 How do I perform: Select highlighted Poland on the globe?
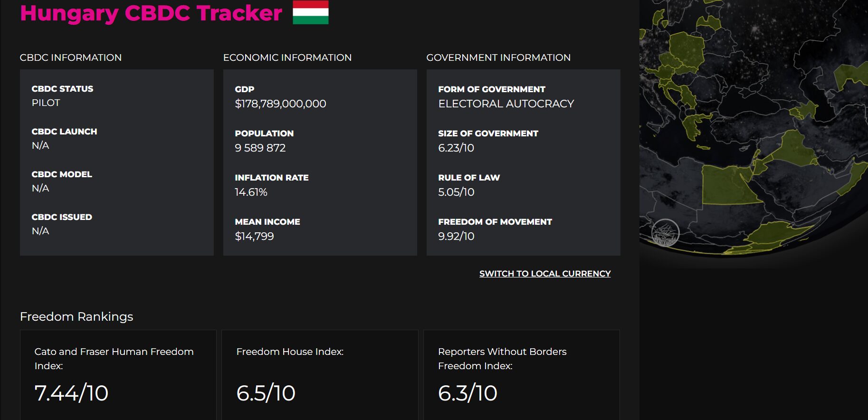(x=687, y=49)
